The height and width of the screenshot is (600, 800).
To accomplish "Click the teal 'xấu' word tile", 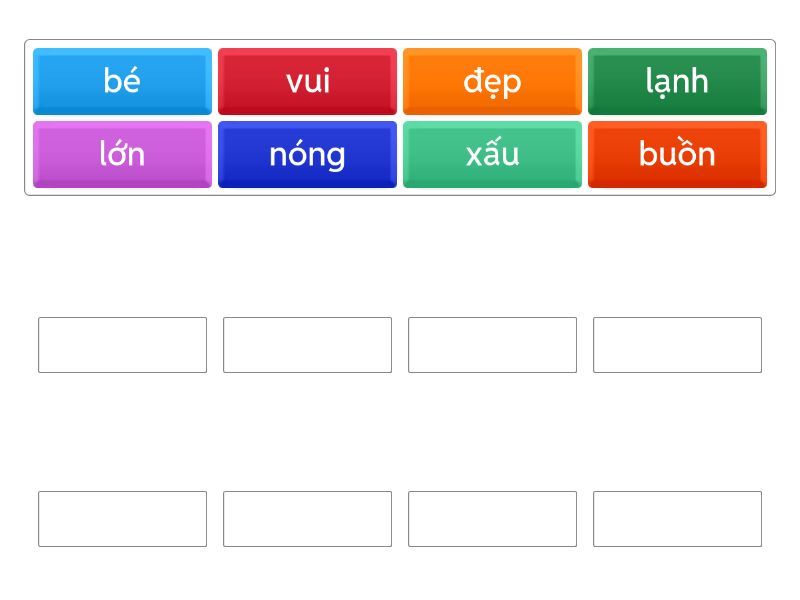I will click(492, 154).
